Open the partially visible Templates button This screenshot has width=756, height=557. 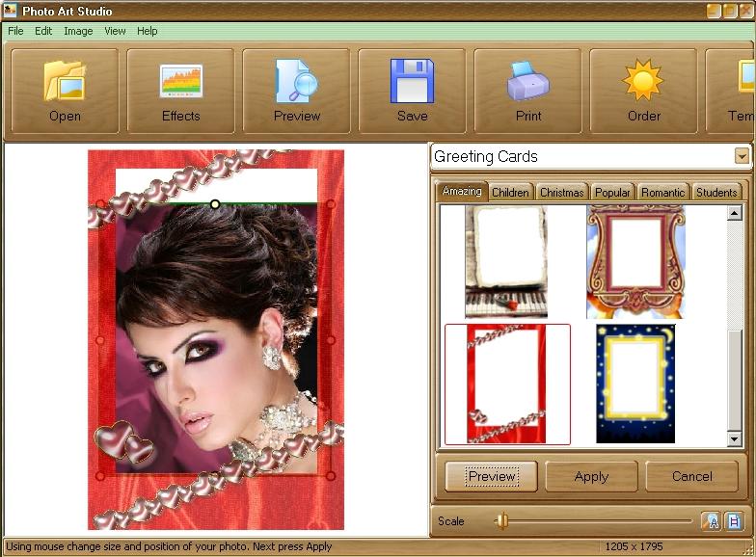tap(729, 91)
